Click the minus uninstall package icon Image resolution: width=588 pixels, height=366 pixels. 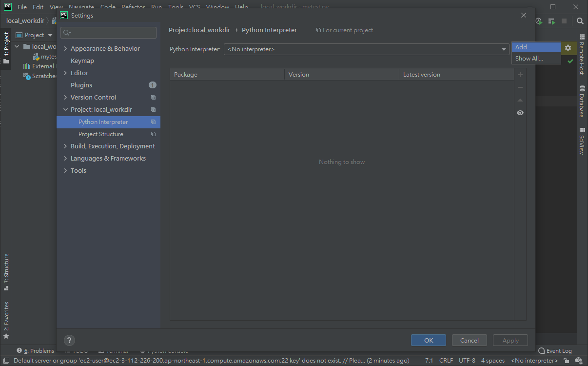(520, 87)
